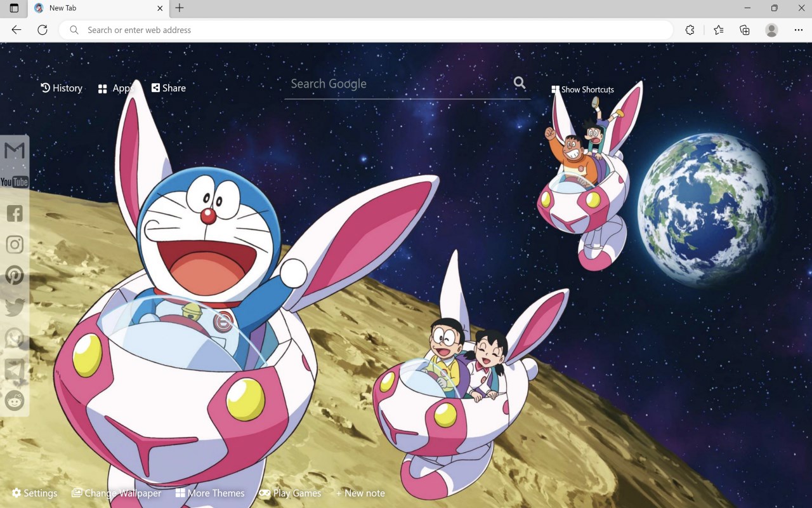Select the New Tab tab

98,8
